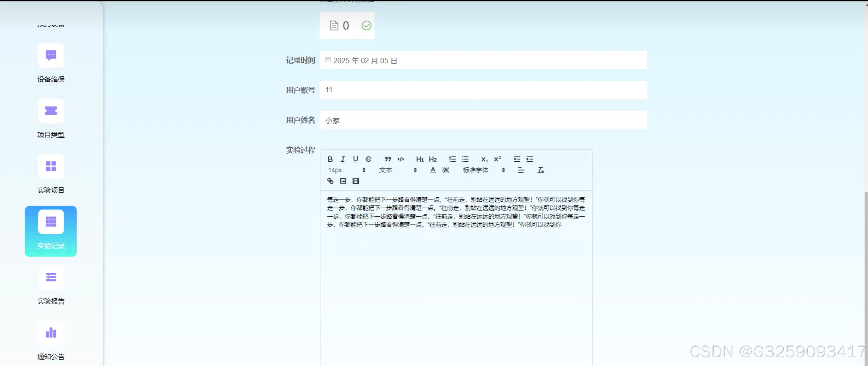
Task: Insert a video using the film icon
Action: (355, 181)
